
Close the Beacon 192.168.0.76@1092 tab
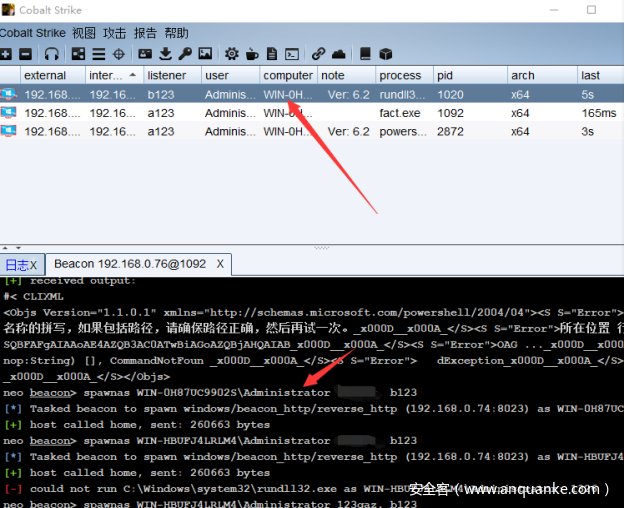(x=220, y=264)
